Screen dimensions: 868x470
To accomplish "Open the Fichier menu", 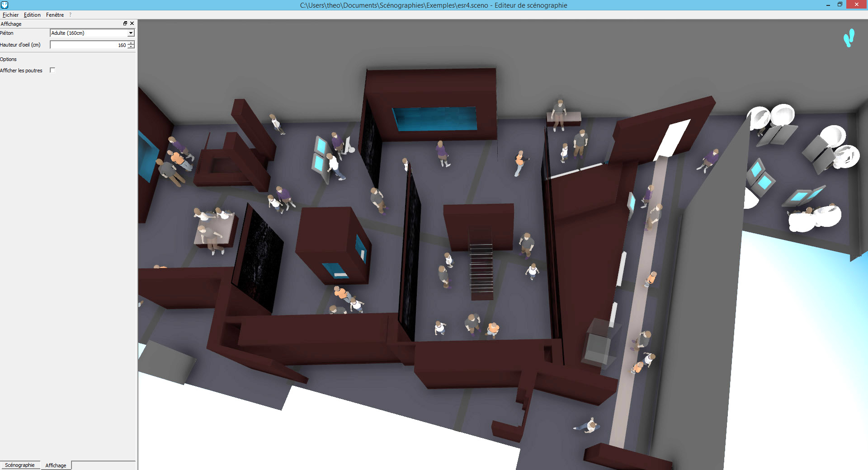I will pos(10,15).
